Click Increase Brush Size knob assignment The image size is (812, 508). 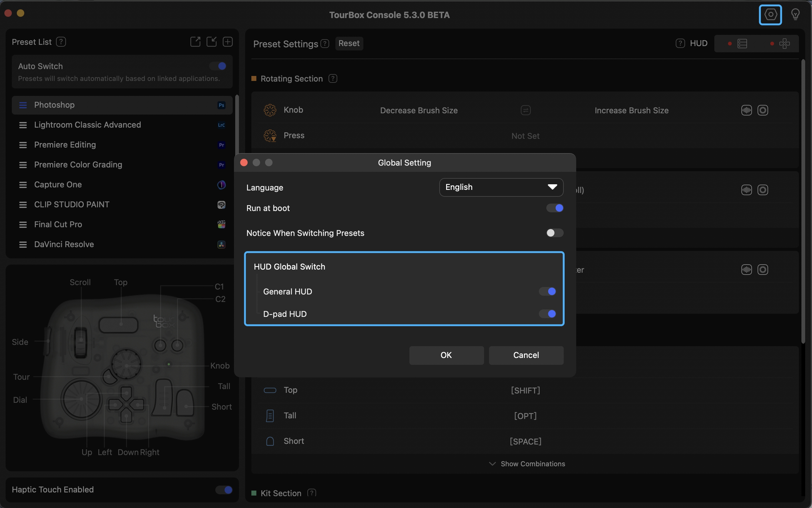(x=631, y=110)
